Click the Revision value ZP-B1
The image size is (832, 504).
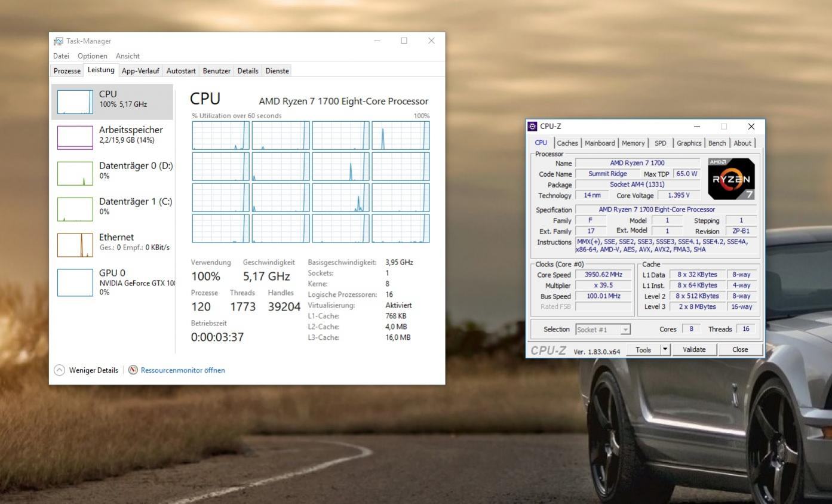[x=741, y=231]
